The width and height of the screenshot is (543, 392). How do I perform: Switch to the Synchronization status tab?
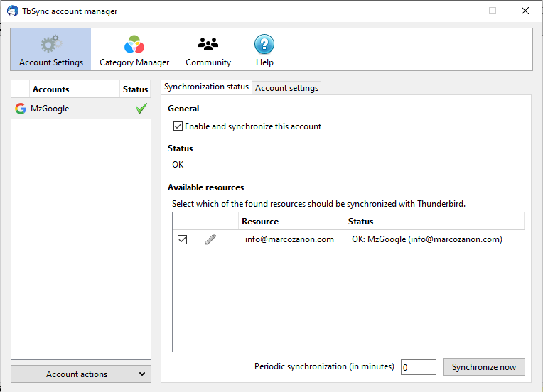(206, 87)
